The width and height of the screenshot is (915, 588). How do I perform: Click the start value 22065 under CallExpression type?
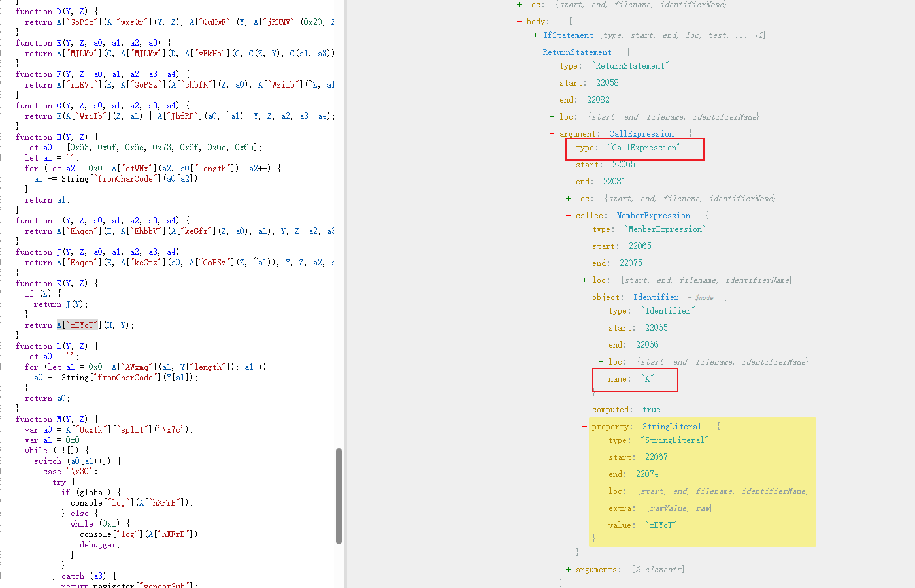(624, 165)
